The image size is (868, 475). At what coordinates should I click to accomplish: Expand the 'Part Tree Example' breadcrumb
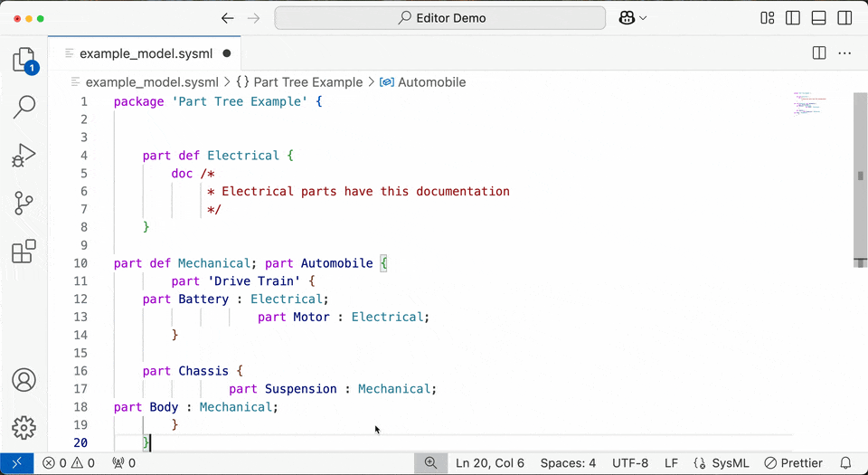(299, 82)
